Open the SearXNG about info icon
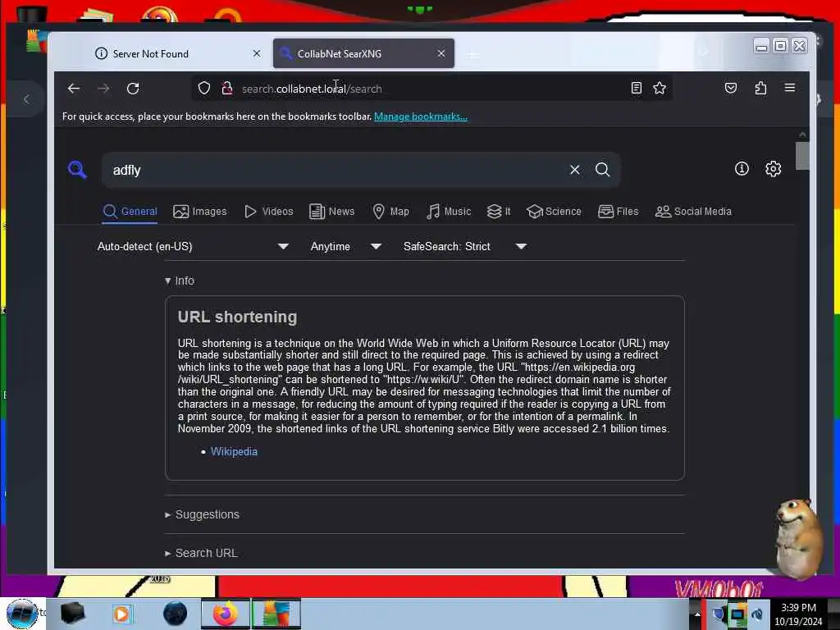 pos(742,169)
